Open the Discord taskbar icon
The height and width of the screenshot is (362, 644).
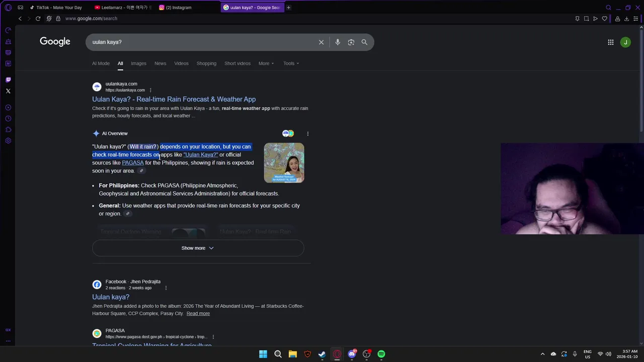[x=352, y=354]
